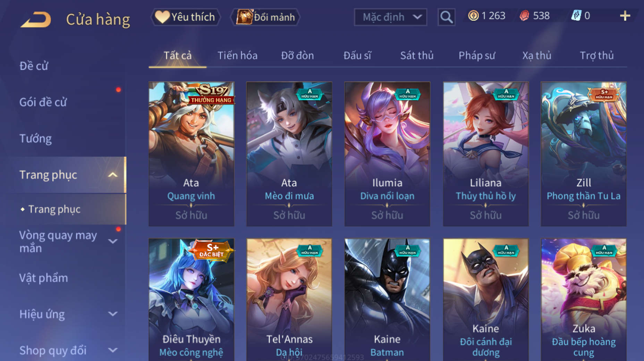Click the blue voucher currency icon
Viewport: 644px width, 361px height.
click(x=576, y=16)
